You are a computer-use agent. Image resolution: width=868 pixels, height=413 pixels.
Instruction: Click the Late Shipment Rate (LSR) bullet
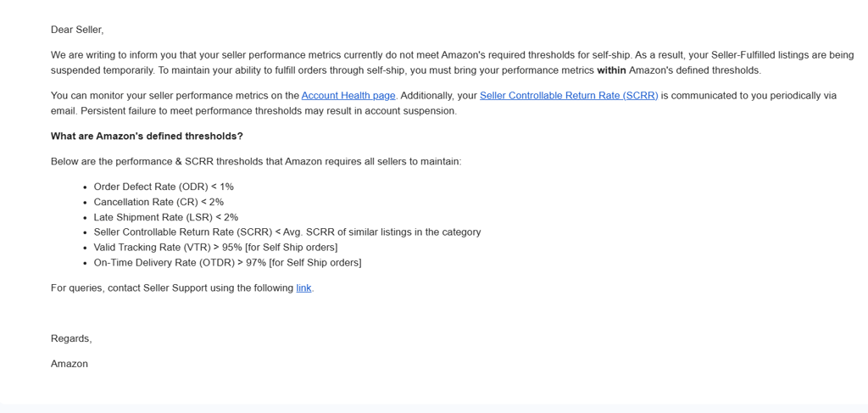(165, 217)
